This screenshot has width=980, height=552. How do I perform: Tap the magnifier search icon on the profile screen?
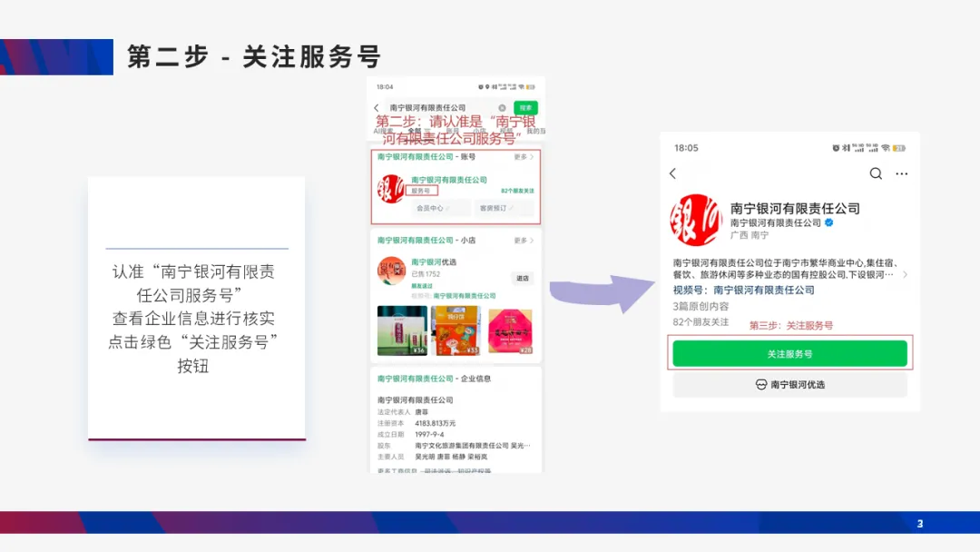click(876, 173)
